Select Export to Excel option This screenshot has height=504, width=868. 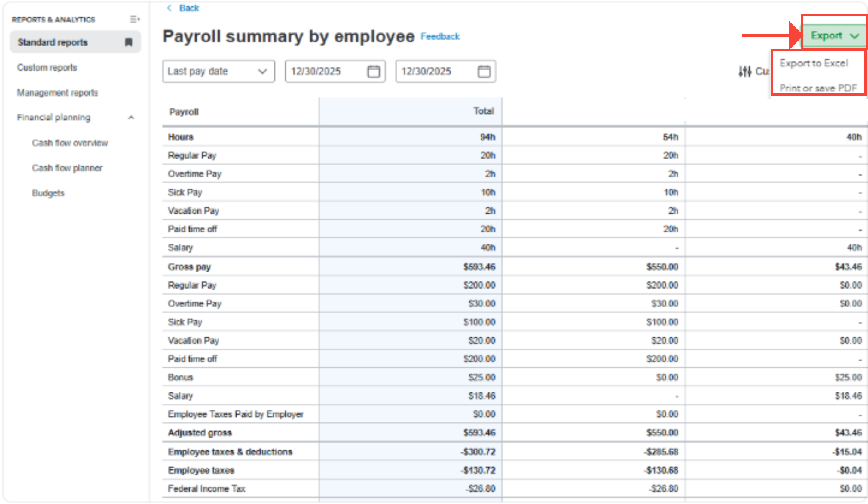pos(813,63)
